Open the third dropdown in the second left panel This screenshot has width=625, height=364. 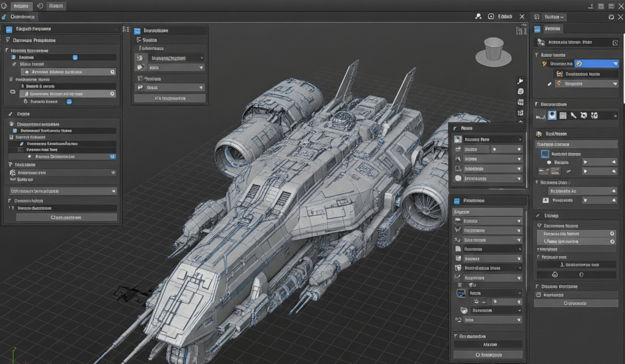[170, 88]
